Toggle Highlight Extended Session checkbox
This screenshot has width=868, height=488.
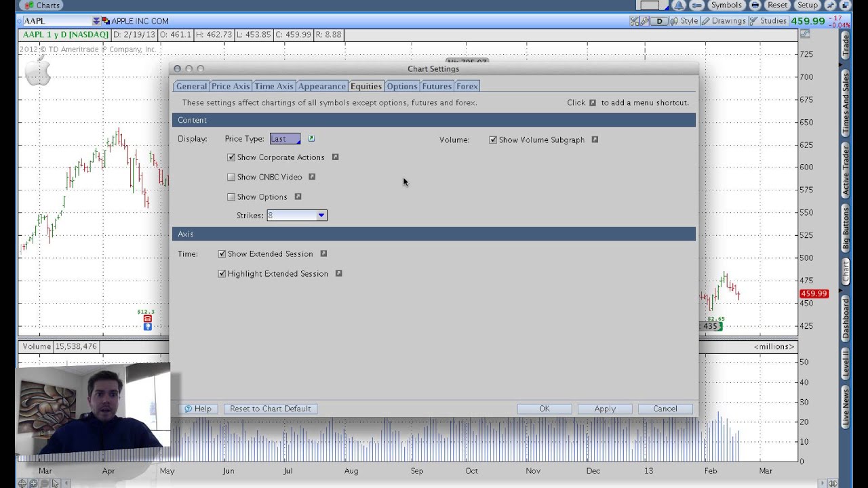click(222, 274)
